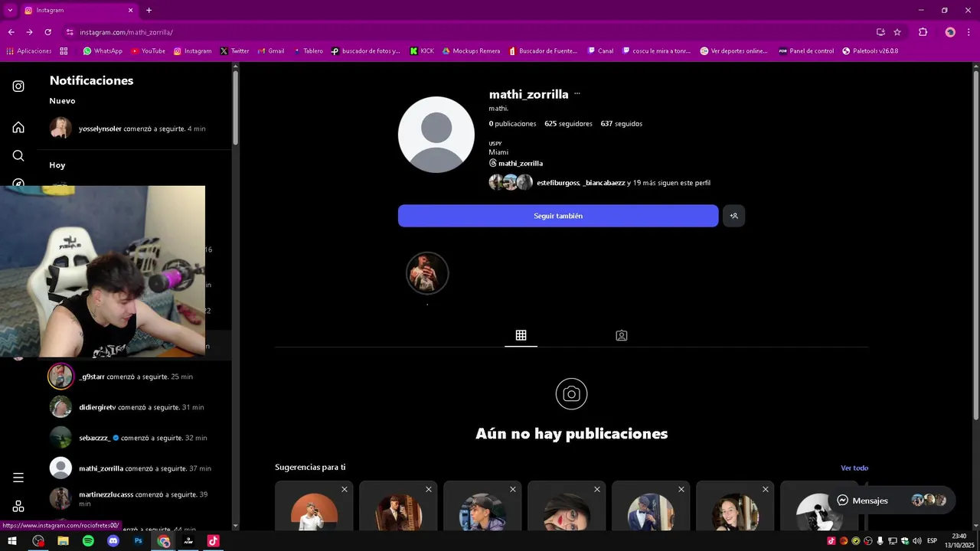Screen dimensions: 980x551
Task: Open Instagram search with the magnifier icon
Action: (18, 155)
